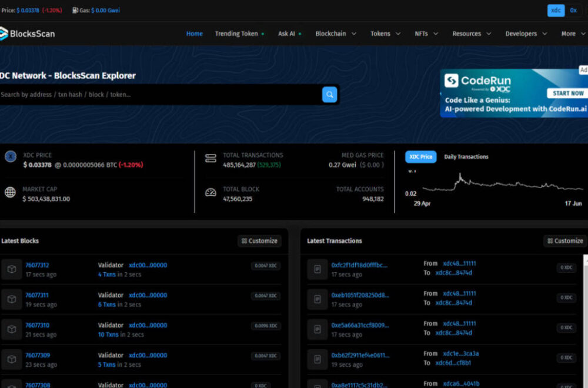Click the CodeRun logo in the ad
This screenshot has height=388, width=588.
tap(477, 82)
